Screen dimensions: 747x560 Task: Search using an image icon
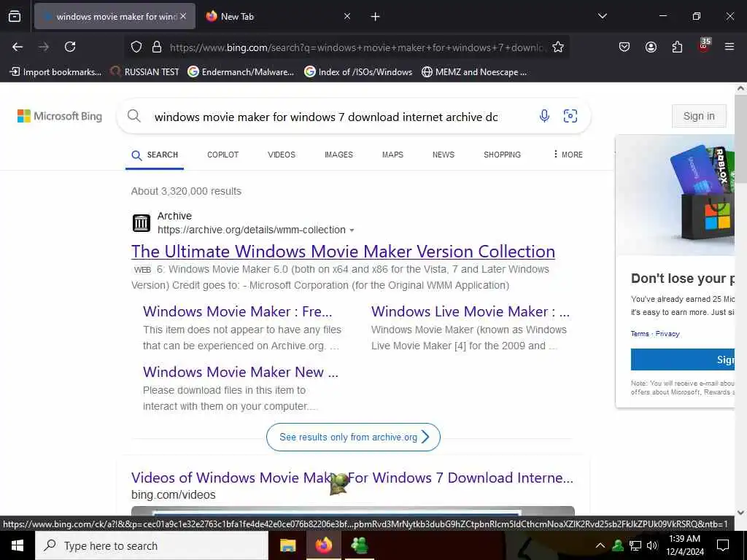570,116
